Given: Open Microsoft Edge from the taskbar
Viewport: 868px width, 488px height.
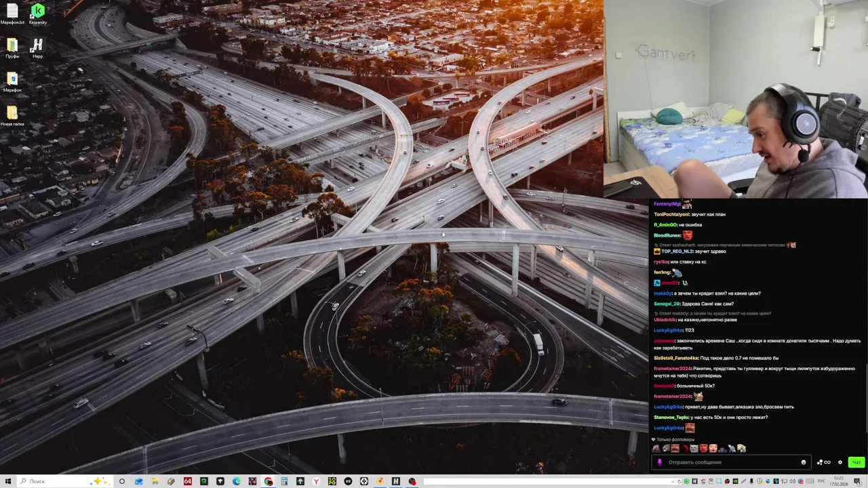Looking at the screenshot, I should [237, 481].
